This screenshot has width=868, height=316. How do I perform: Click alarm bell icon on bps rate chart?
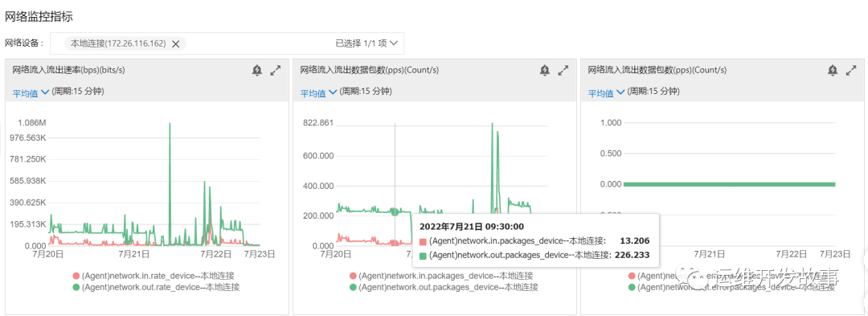coord(257,70)
